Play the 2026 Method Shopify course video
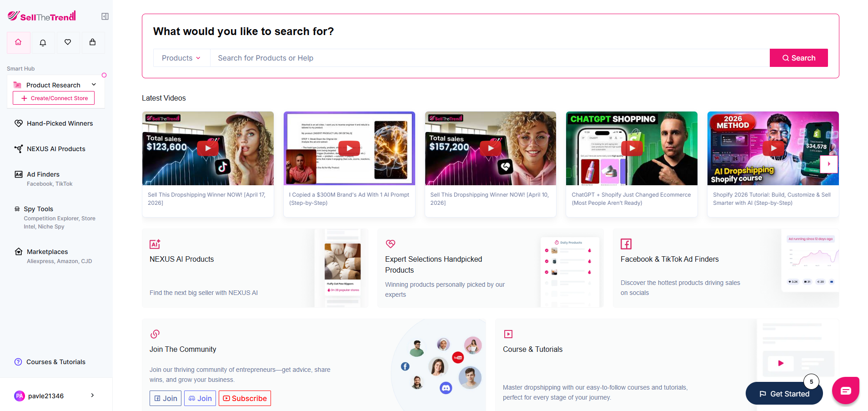 [x=773, y=148]
